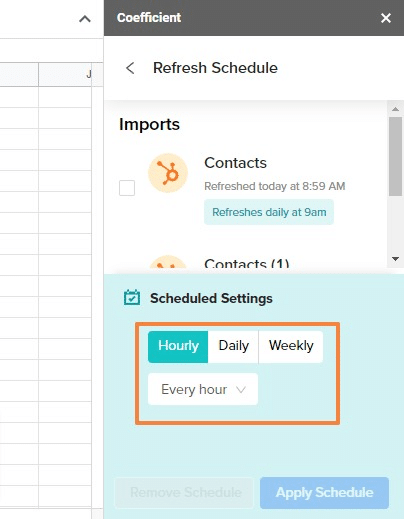Choose the Weekly schedule tab
The width and height of the screenshot is (404, 519).
pyautogui.click(x=291, y=347)
